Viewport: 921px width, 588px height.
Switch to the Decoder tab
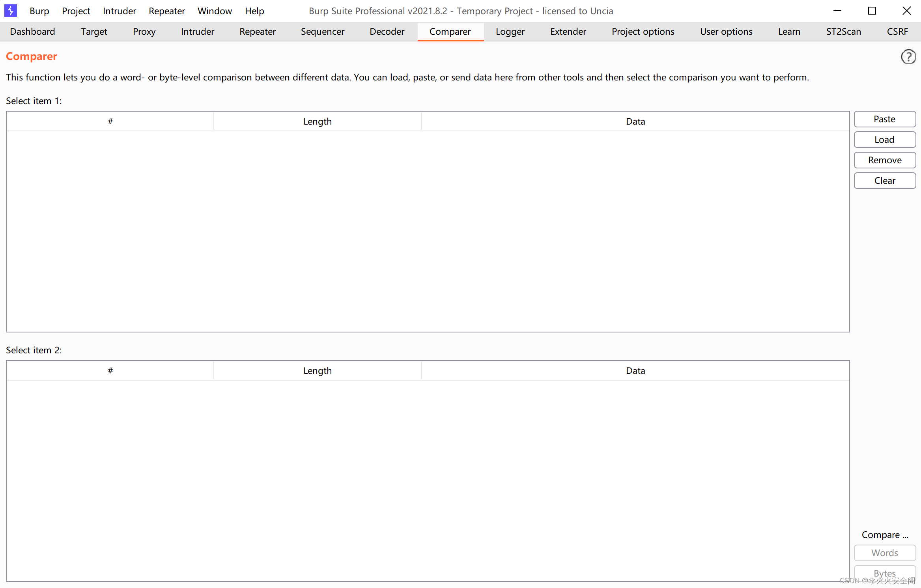pyautogui.click(x=387, y=32)
